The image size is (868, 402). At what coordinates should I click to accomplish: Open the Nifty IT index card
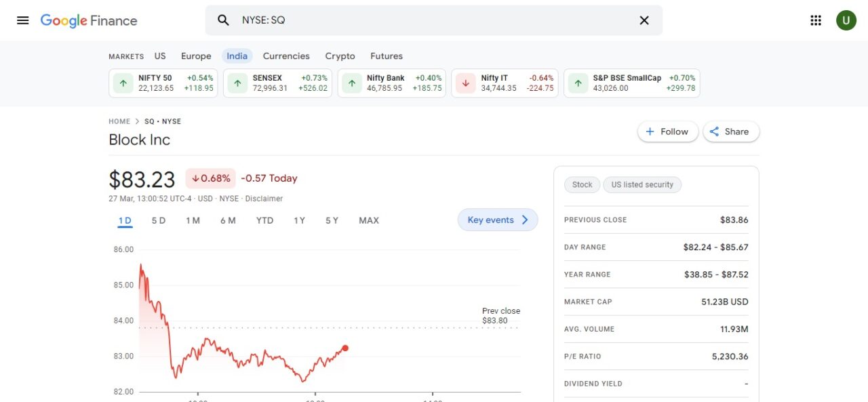click(x=505, y=83)
